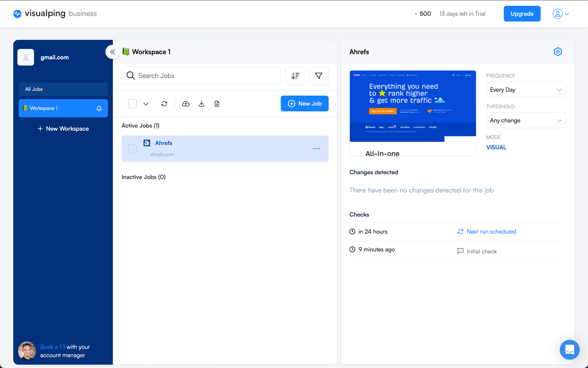
Task: Click the funnel filter icon in toolbar
Action: coord(319,75)
